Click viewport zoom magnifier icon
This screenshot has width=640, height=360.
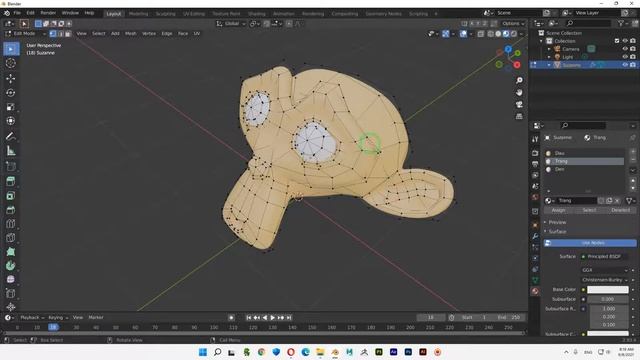pos(519,80)
